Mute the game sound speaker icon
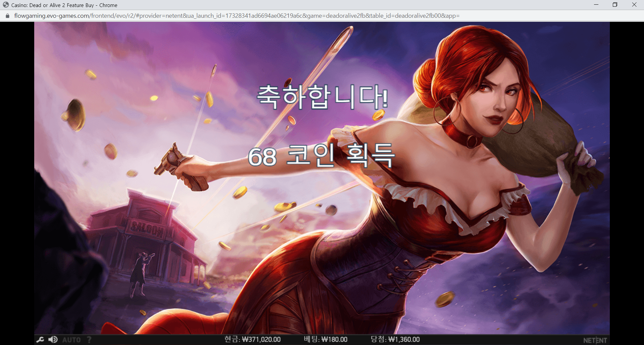Viewport: 644px width, 345px height. [53, 340]
